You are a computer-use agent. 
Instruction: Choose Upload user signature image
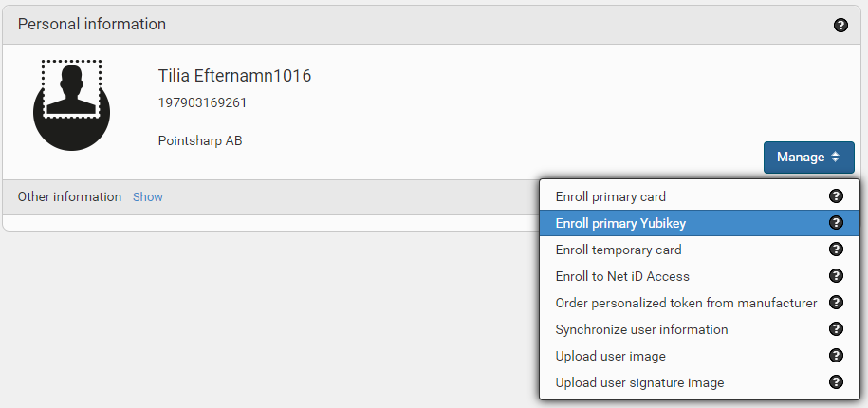click(x=699, y=382)
